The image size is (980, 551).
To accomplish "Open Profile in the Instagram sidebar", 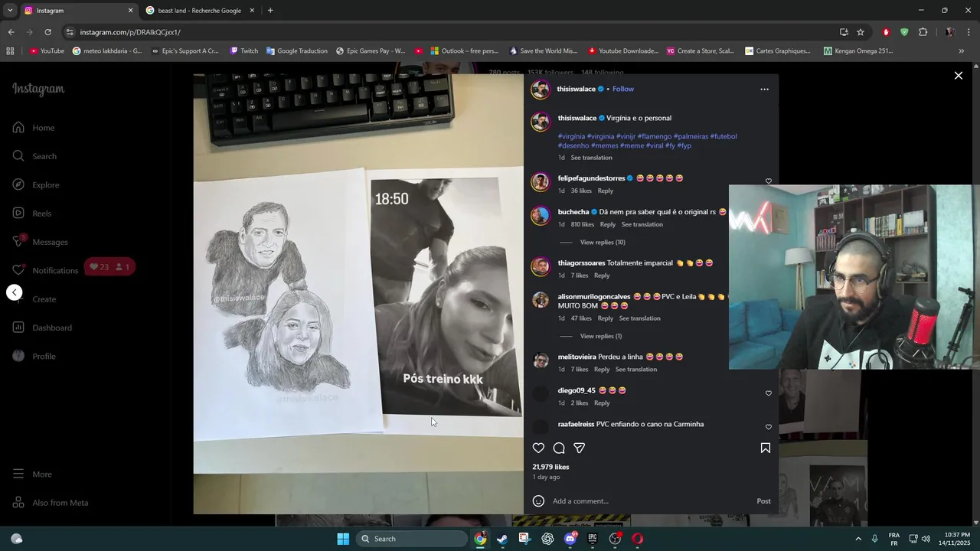I will pos(34,357).
